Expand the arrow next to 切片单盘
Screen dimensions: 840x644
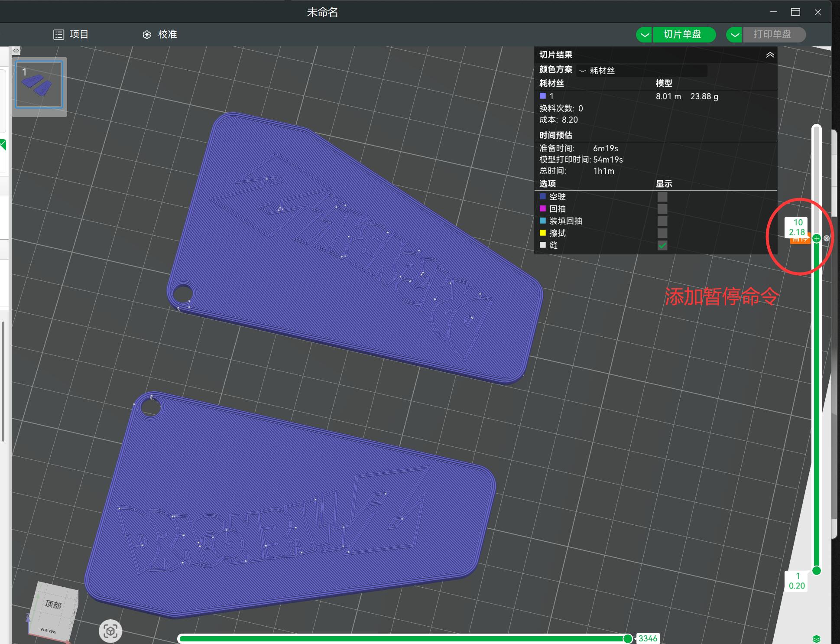click(x=645, y=35)
